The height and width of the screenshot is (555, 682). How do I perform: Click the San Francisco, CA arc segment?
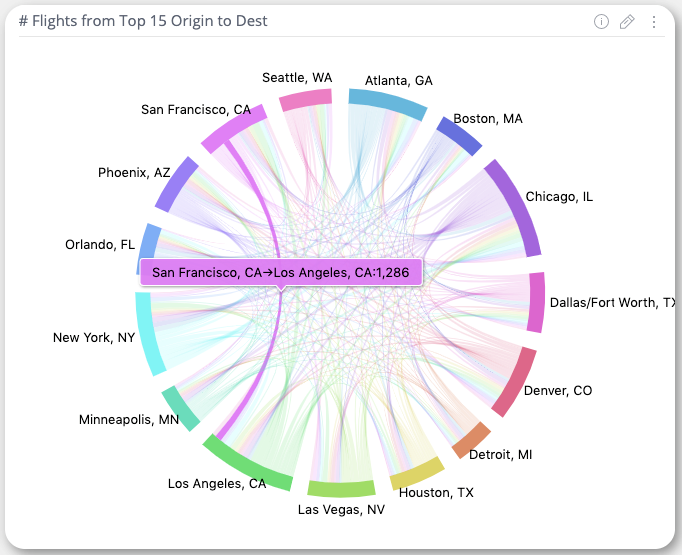234,129
